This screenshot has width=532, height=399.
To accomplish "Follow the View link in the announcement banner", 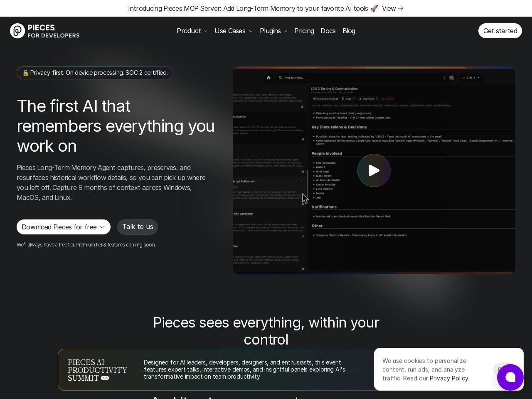I will pyautogui.click(x=393, y=8).
